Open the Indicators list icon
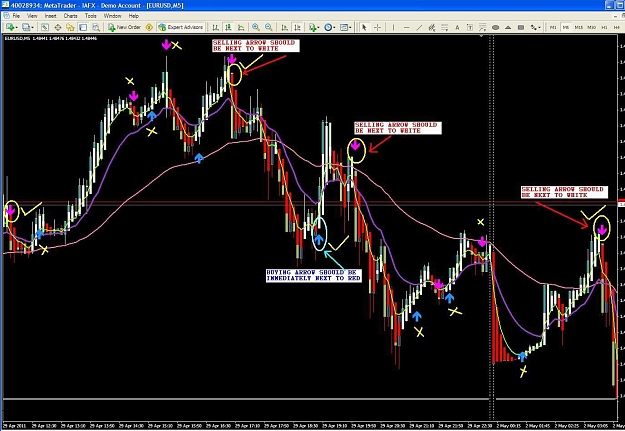 pyautogui.click(x=312, y=27)
